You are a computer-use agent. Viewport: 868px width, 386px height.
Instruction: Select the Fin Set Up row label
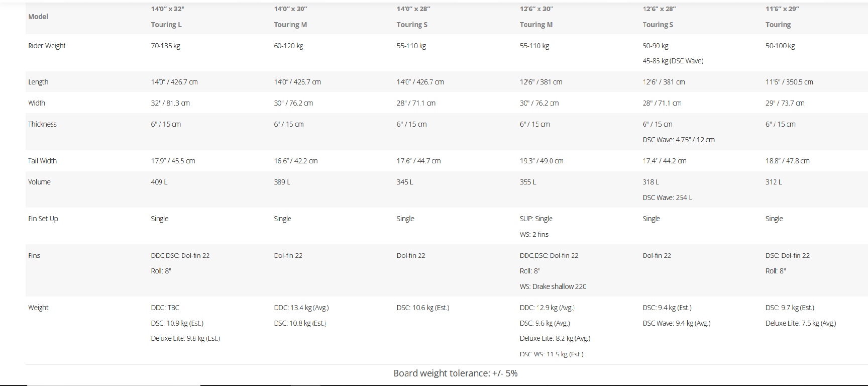(x=43, y=219)
